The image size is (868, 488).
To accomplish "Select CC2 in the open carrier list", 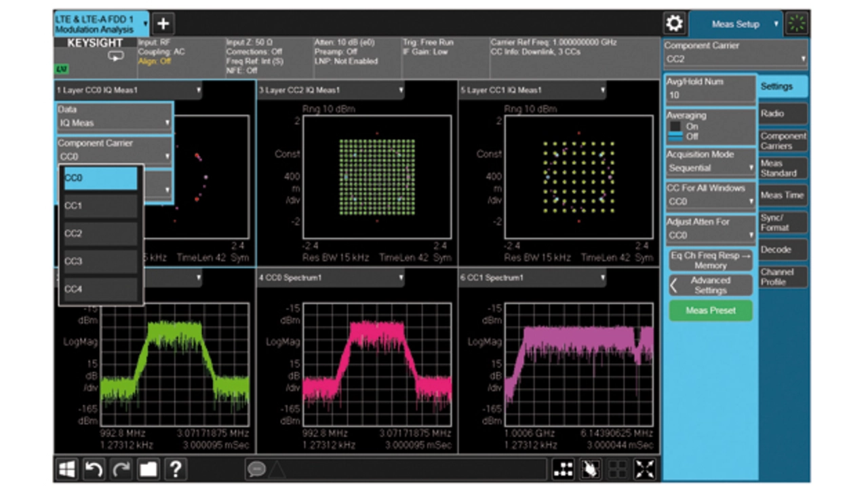I will [100, 233].
